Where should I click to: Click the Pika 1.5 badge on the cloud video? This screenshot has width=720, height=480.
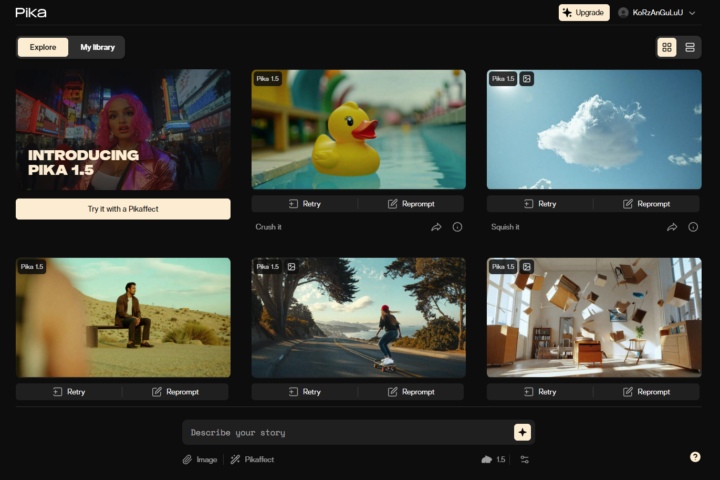click(503, 79)
